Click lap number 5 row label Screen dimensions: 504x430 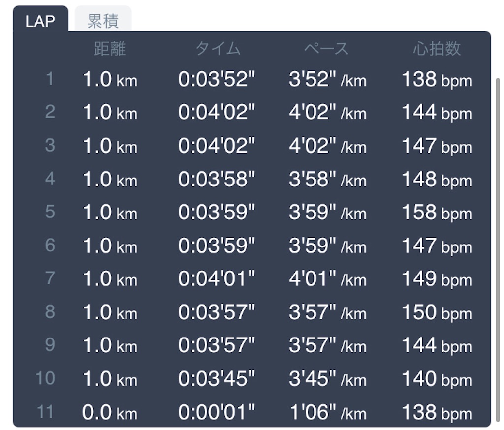pos(50,212)
